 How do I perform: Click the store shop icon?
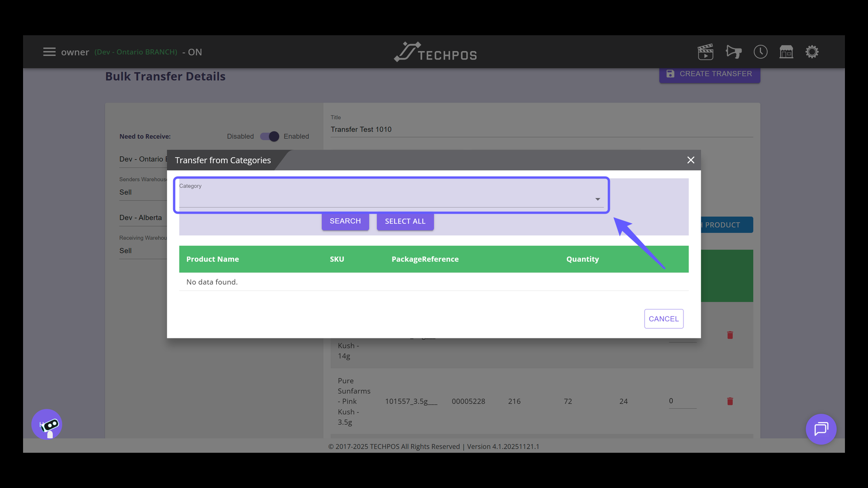(786, 52)
